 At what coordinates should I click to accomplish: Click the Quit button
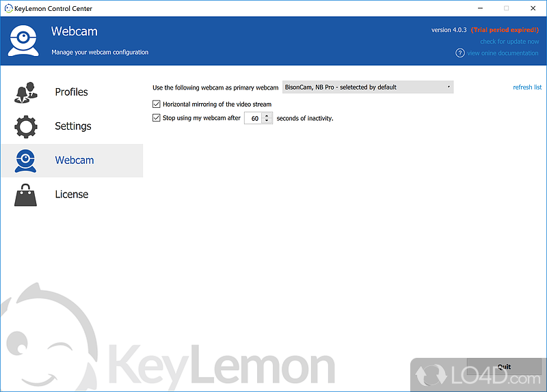click(504, 367)
